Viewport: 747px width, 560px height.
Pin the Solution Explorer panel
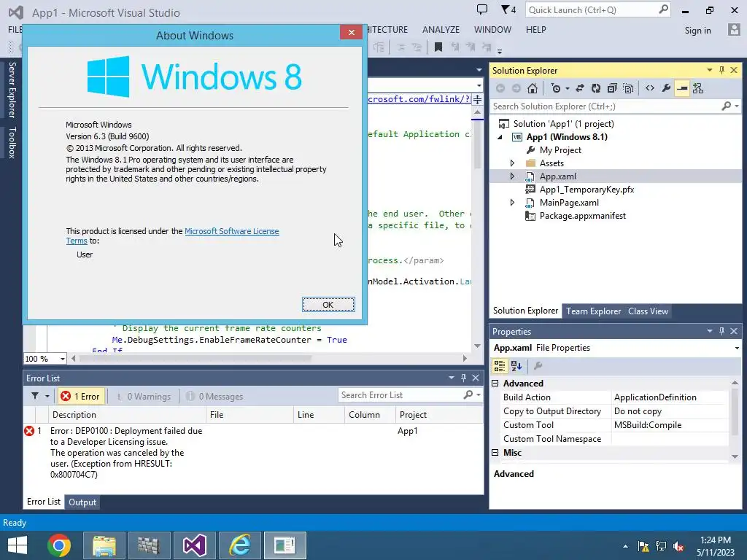point(721,70)
